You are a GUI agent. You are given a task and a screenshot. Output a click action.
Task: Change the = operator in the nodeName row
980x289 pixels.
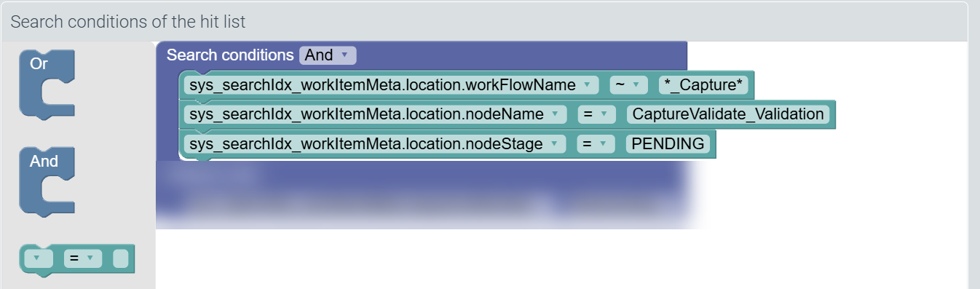click(596, 114)
